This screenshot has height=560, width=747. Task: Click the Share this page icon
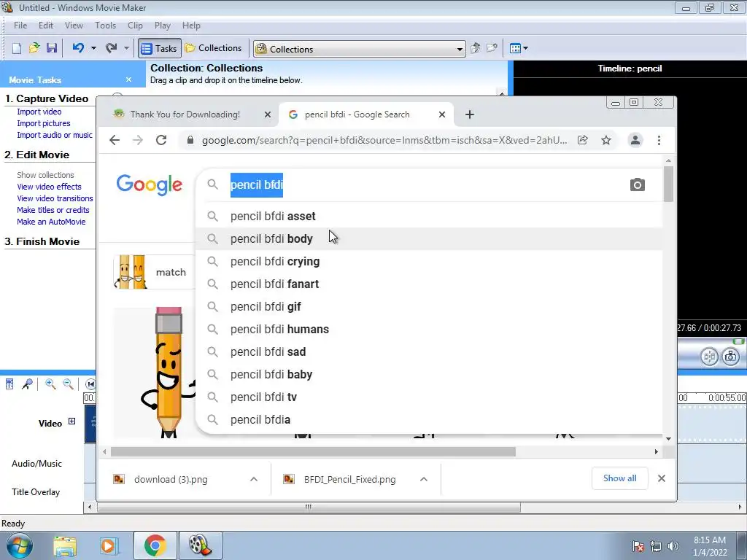[x=583, y=140]
